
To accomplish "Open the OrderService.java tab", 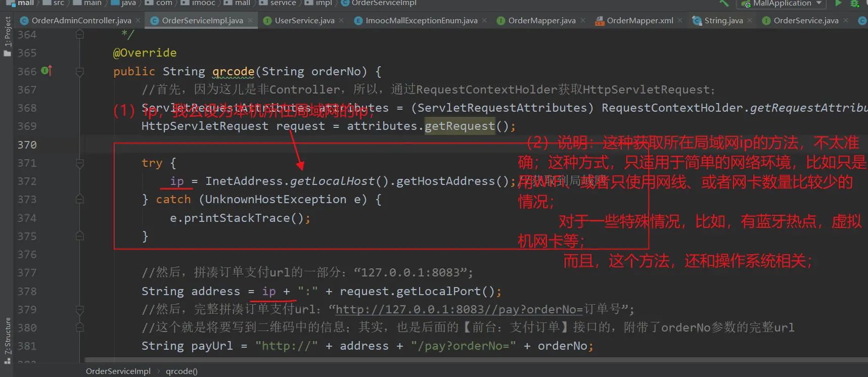I will [806, 21].
